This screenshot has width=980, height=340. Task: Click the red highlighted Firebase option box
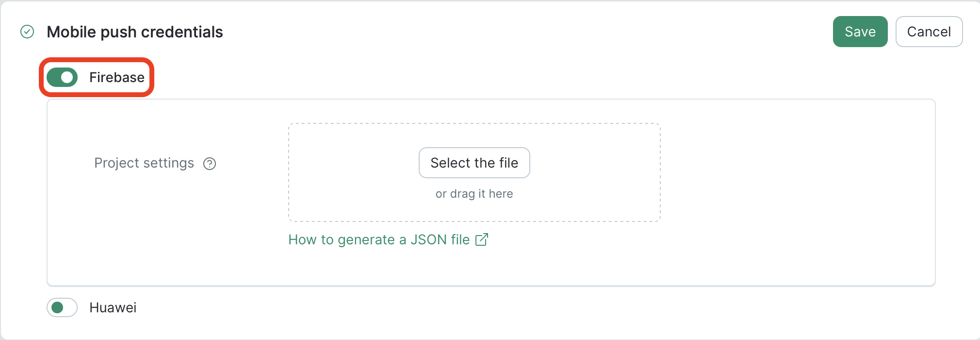pyautogui.click(x=97, y=77)
